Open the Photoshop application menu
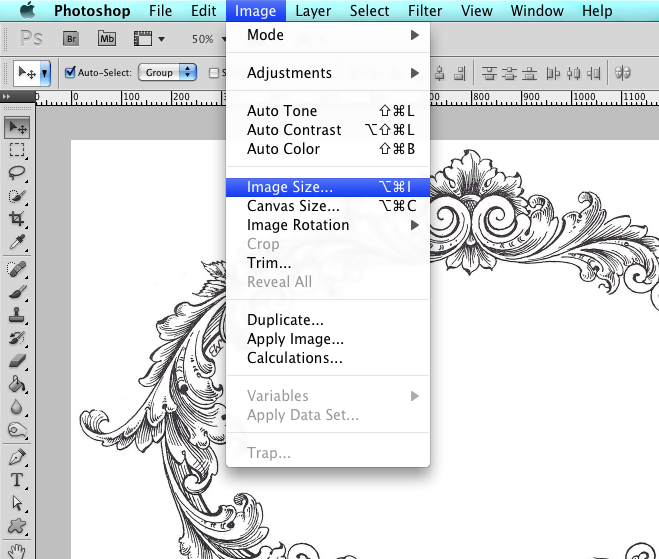The width and height of the screenshot is (659, 559). pyautogui.click(x=92, y=11)
